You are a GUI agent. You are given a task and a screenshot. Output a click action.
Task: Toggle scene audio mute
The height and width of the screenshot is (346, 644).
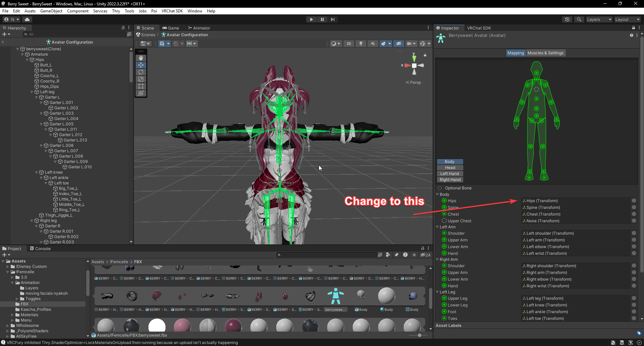[373, 44]
